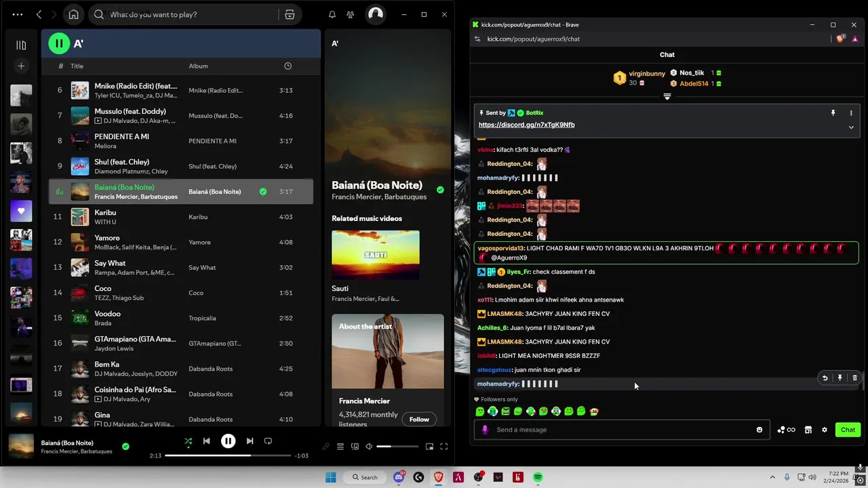Pause playback in bottom player bar
The width and height of the screenshot is (868, 488).
point(228,441)
